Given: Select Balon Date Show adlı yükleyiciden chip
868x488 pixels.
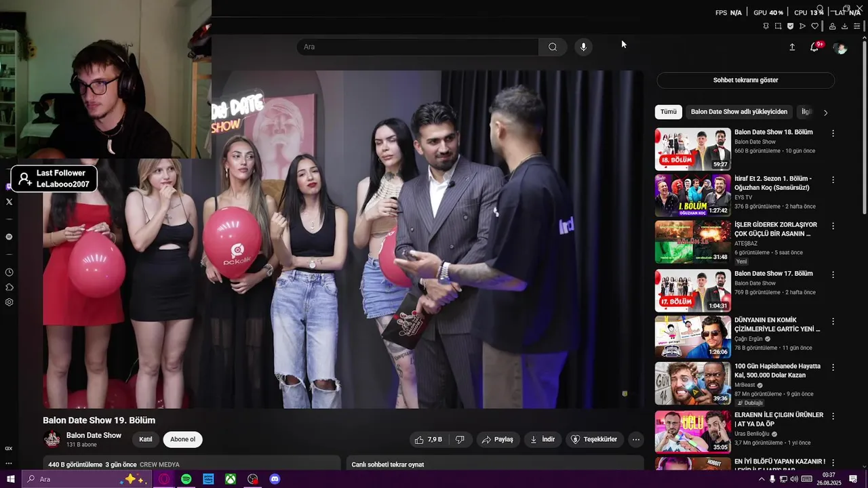Looking at the screenshot, I should [739, 112].
